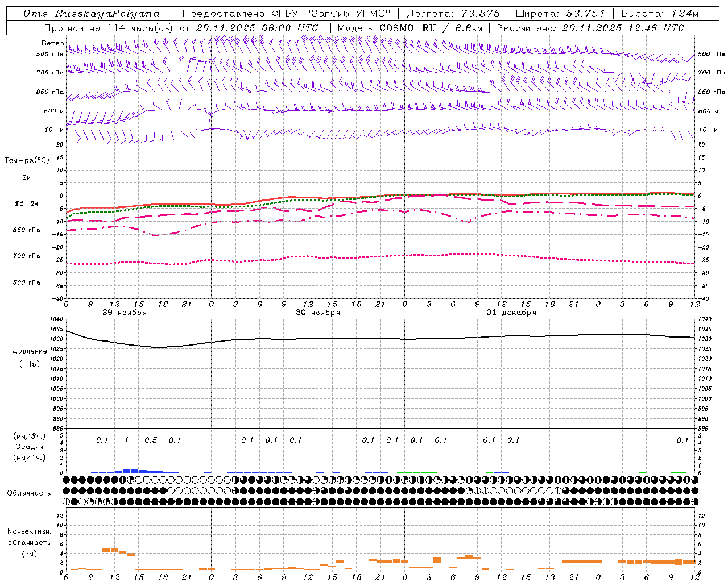This screenshot has width=728, height=582.
Task: Click the Тем-ра(°C) axis label
Action: pyautogui.click(x=27, y=161)
